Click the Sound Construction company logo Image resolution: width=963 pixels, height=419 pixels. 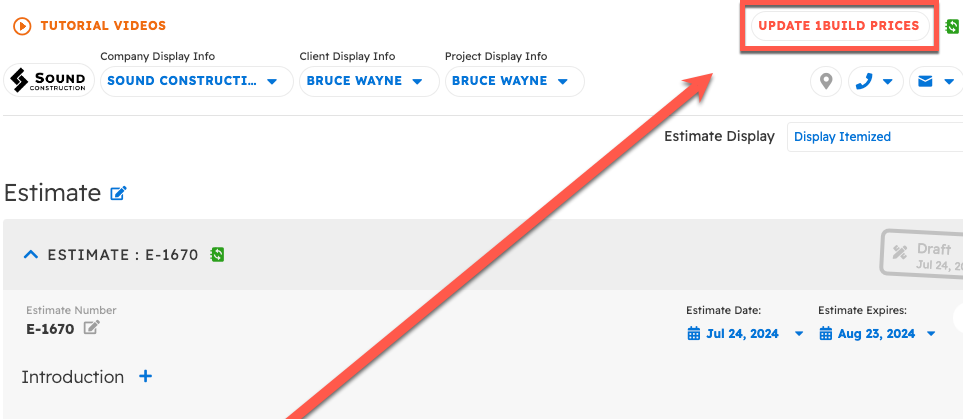pos(48,80)
